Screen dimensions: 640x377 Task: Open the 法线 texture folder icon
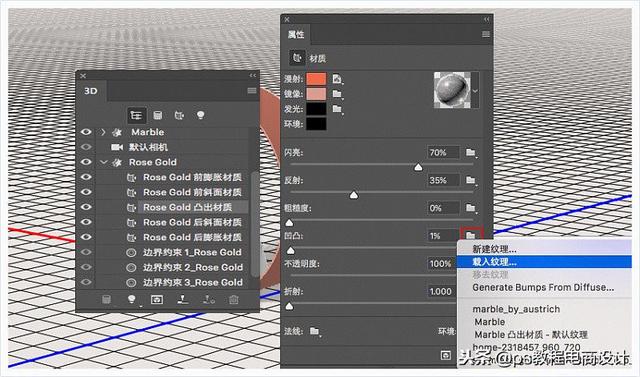314,331
